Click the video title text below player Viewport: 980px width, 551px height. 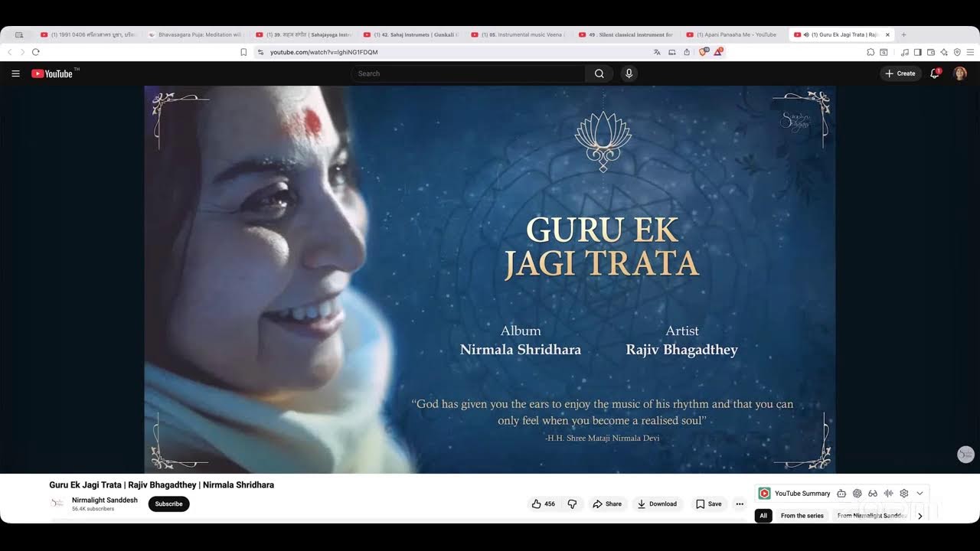click(162, 485)
